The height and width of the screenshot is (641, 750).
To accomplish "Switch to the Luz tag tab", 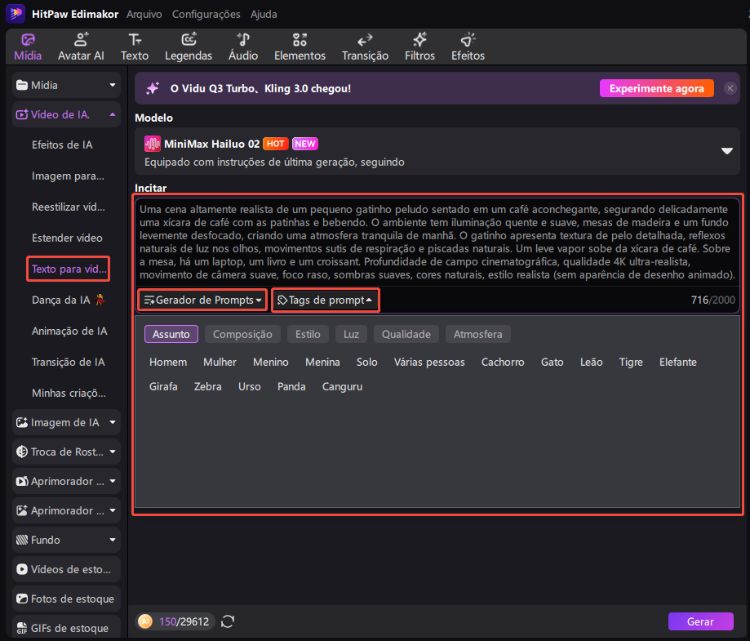I will click(x=351, y=334).
